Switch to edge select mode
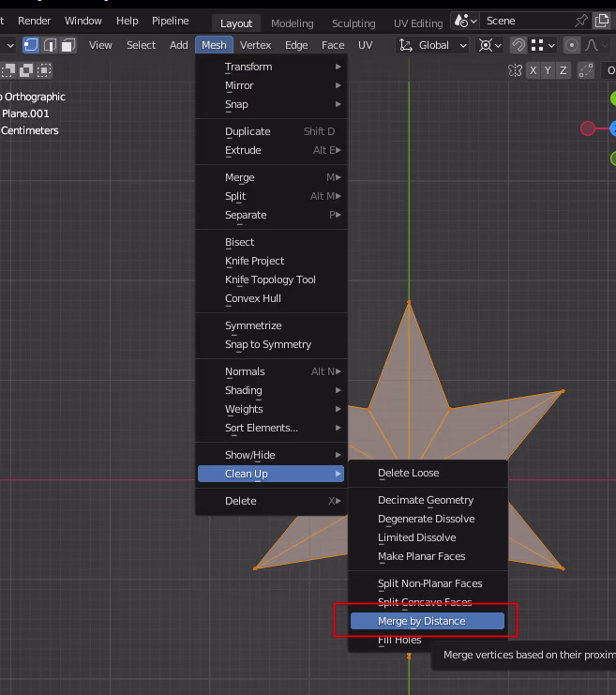The height and width of the screenshot is (695, 616). point(50,45)
